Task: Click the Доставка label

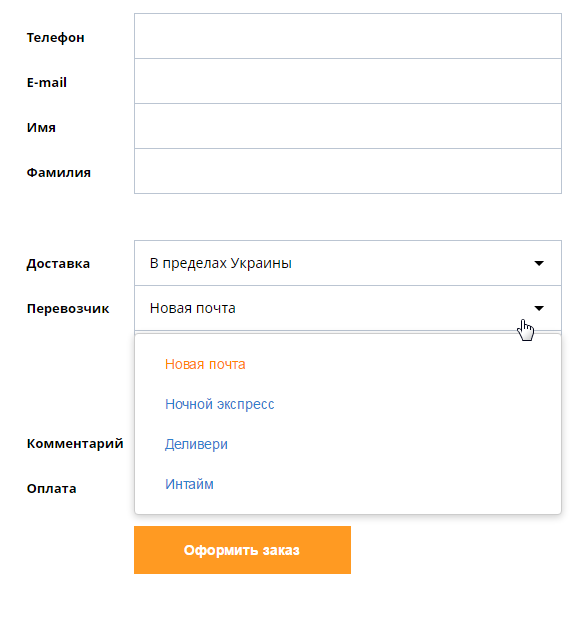Action: 58,264
